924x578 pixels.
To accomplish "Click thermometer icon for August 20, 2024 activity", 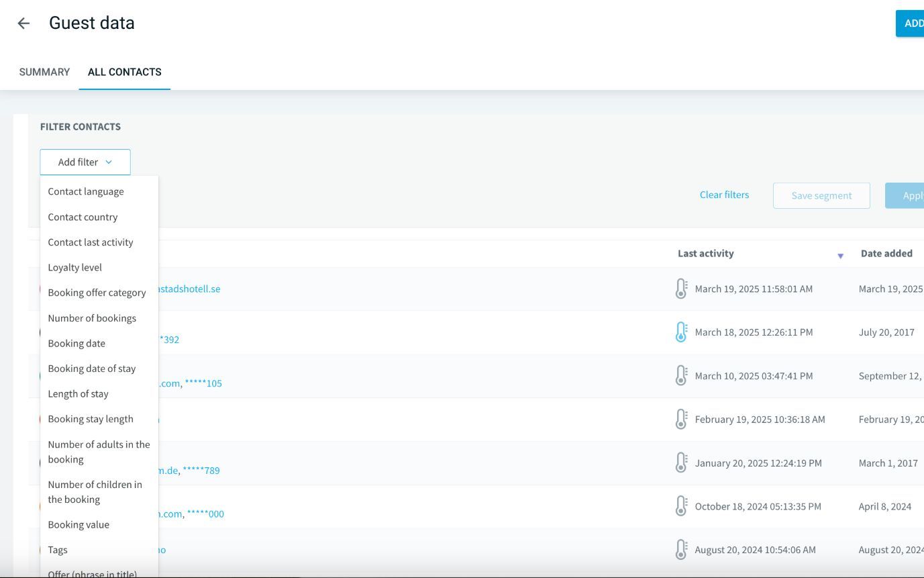I will coord(681,550).
